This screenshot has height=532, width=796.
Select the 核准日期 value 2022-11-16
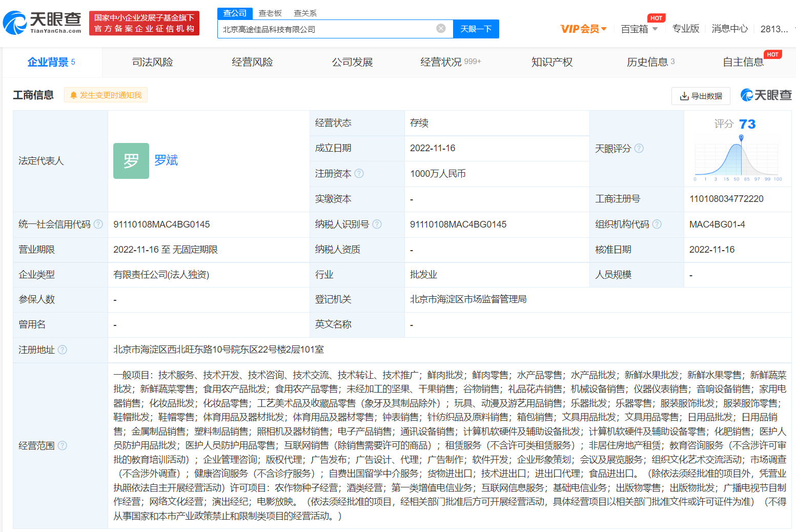712,250
